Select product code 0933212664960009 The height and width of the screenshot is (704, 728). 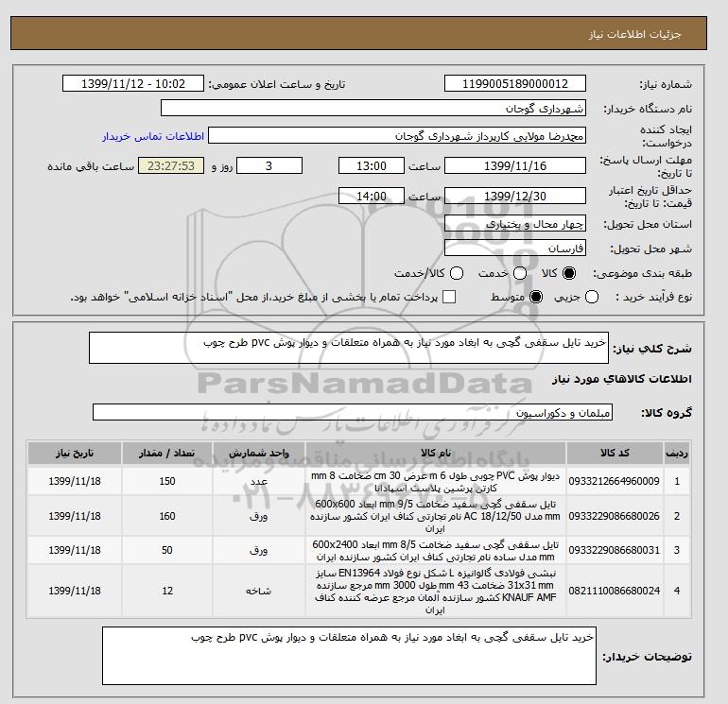(x=615, y=481)
